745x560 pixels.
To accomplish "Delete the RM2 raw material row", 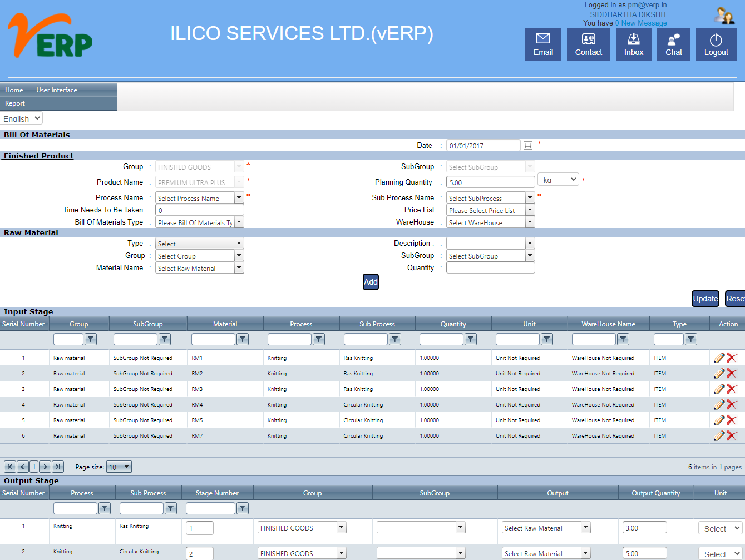I will tap(732, 373).
